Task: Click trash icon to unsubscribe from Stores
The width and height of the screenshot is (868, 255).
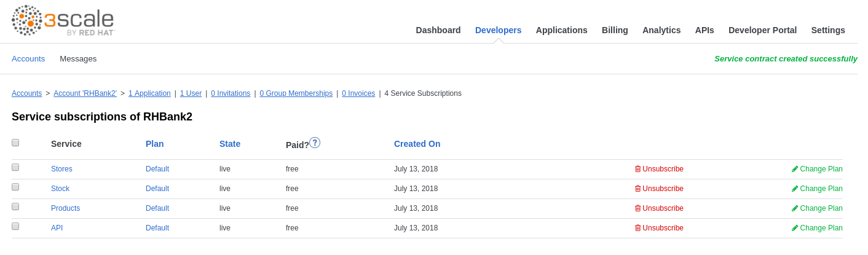Action: coord(637,169)
